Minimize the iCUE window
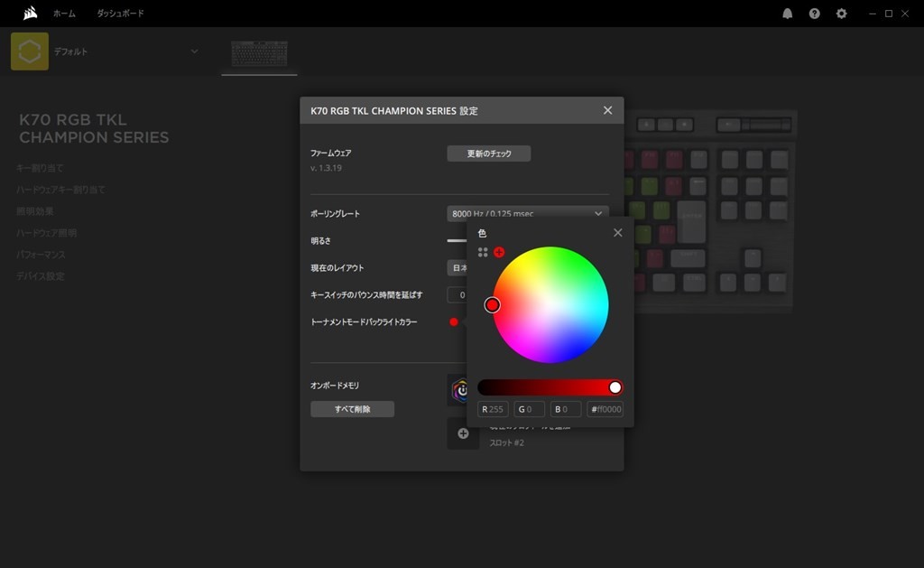The width and height of the screenshot is (924, 568). tap(873, 14)
